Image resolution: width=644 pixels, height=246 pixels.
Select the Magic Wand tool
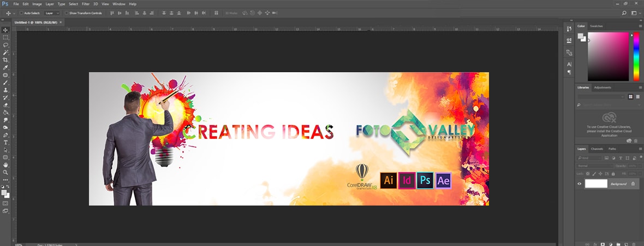pos(6,52)
